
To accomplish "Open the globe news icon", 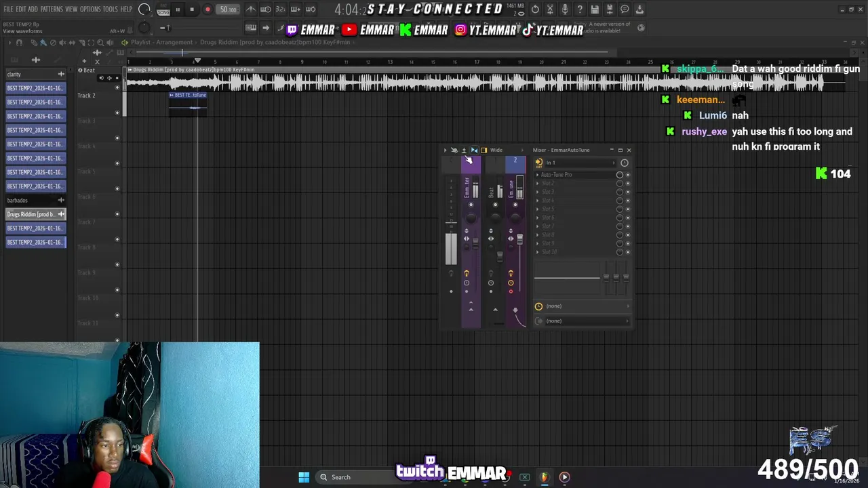I will click(x=641, y=28).
